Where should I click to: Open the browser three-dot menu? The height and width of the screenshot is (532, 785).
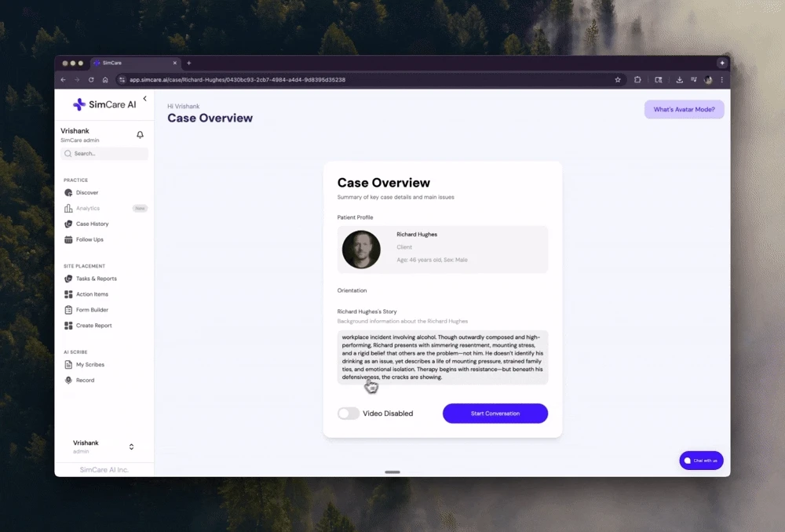coord(721,79)
